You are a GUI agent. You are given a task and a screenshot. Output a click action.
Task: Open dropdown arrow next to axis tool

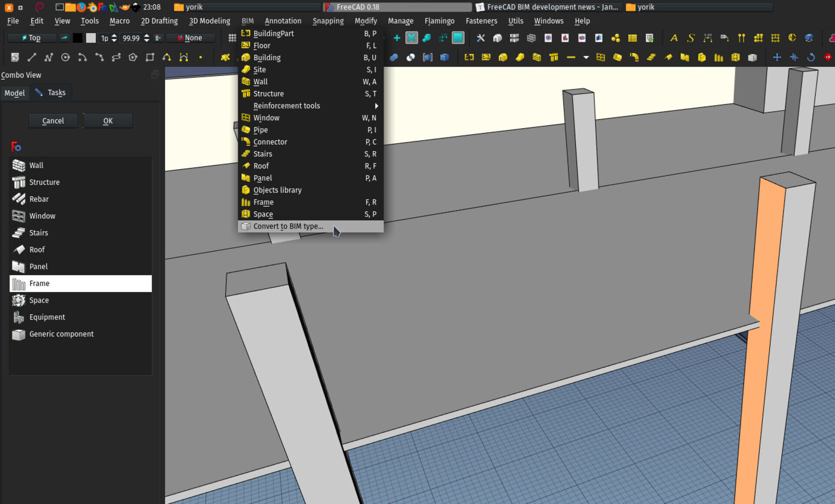pos(586,57)
